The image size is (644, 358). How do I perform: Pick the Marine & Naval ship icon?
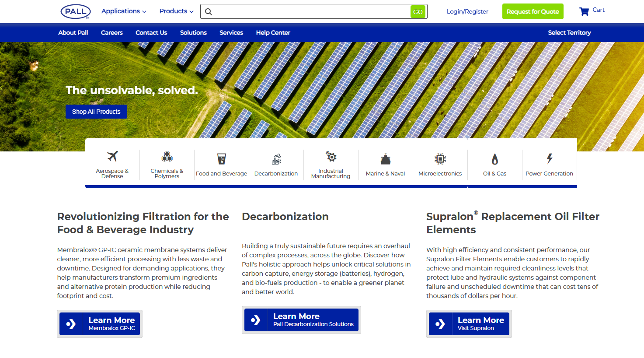pyautogui.click(x=386, y=159)
